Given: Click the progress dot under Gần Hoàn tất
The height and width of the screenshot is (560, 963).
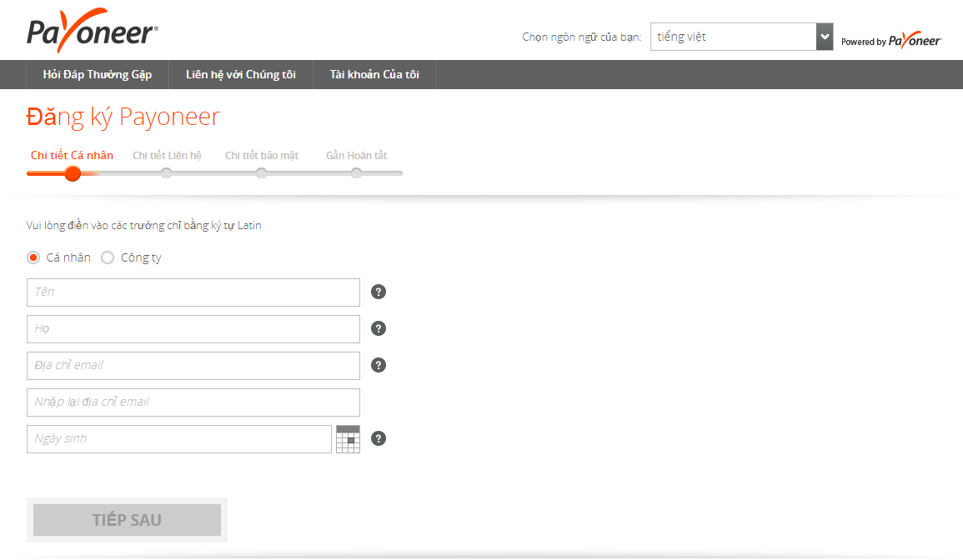Looking at the screenshot, I should pyautogui.click(x=356, y=174).
